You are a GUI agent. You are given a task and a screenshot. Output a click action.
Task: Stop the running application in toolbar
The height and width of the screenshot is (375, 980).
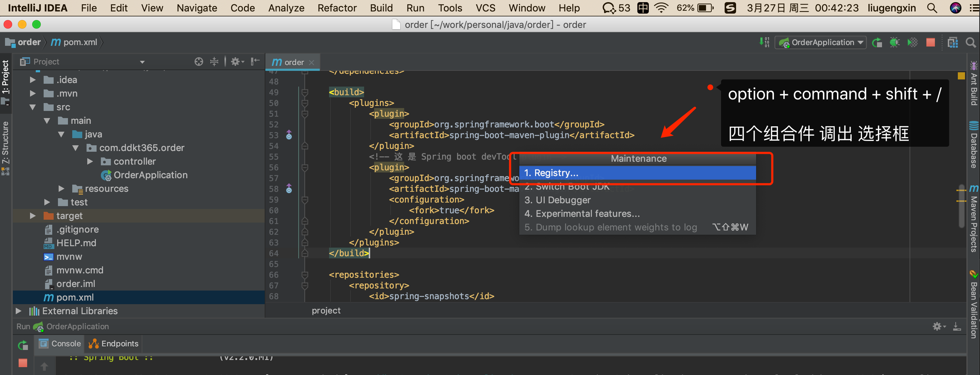tap(931, 42)
